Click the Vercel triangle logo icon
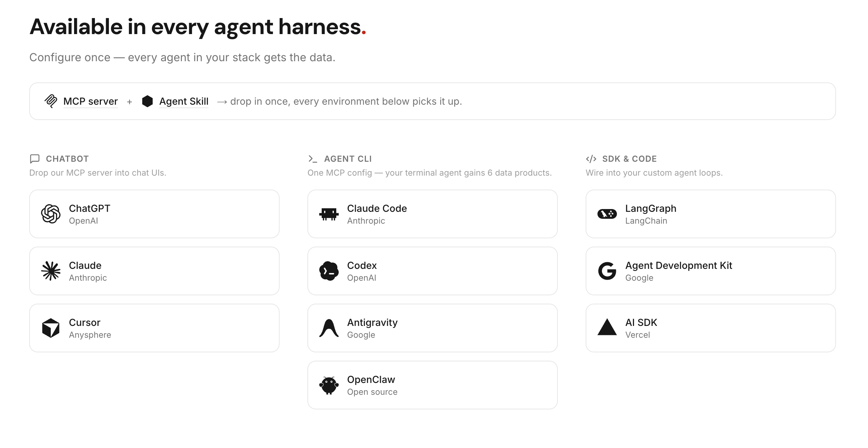The image size is (868, 448). 607,327
